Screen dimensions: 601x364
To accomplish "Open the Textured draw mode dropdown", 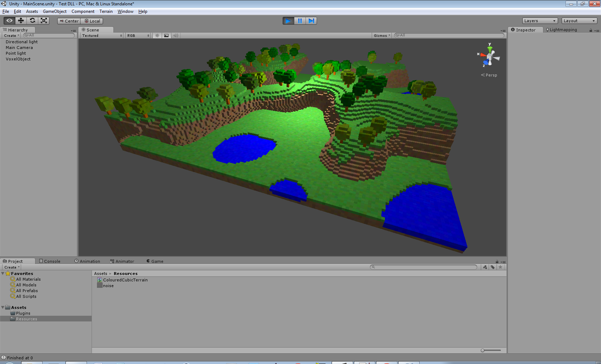I will click(102, 35).
